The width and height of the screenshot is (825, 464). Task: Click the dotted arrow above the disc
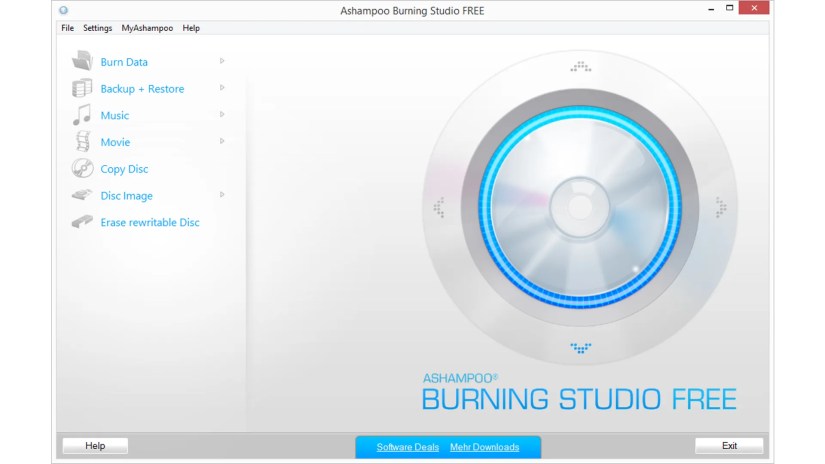pos(580,66)
